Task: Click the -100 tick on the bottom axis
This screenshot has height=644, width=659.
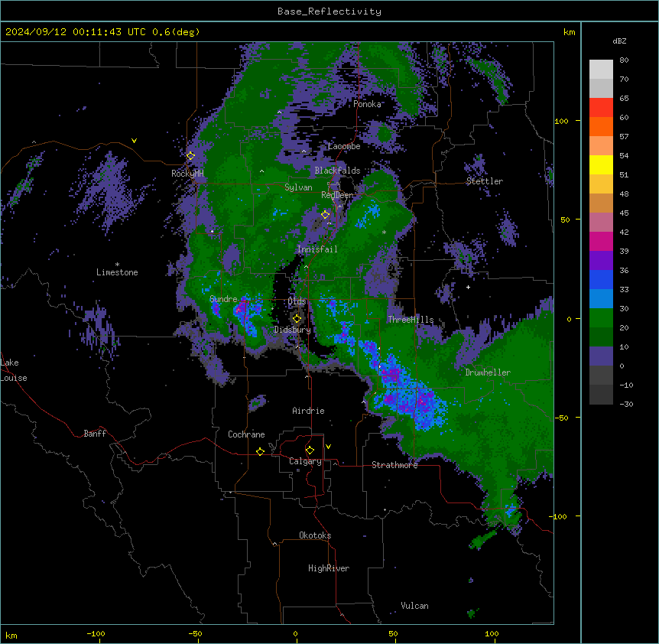Action: (x=96, y=633)
